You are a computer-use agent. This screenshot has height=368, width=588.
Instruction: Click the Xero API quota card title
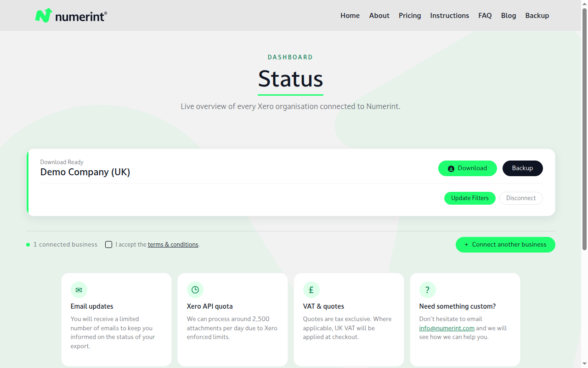(x=210, y=306)
